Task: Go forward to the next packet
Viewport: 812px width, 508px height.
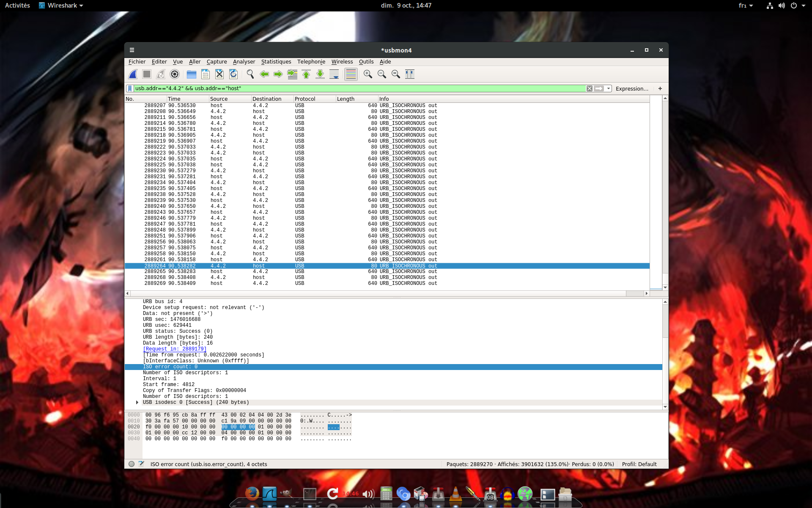Action: (x=278, y=75)
